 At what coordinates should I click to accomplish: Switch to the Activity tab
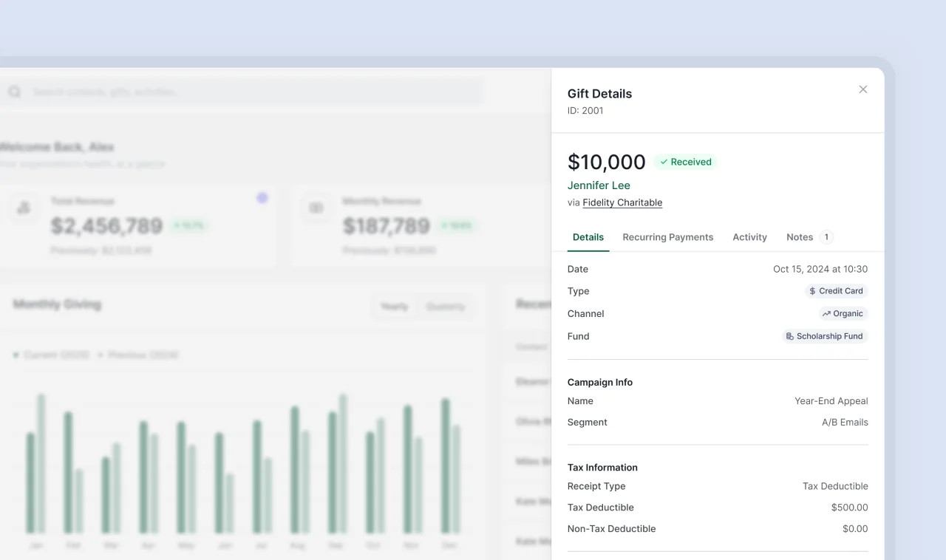click(x=749, y=237)
